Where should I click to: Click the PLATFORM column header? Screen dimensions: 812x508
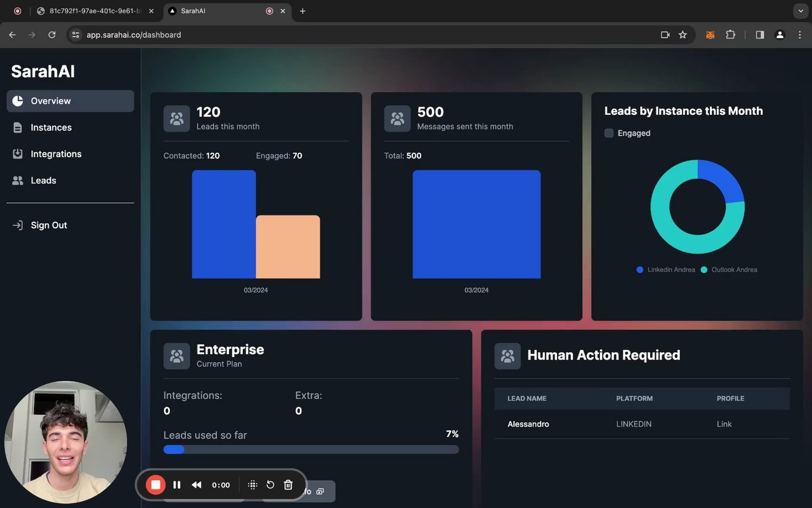[634, 398]
